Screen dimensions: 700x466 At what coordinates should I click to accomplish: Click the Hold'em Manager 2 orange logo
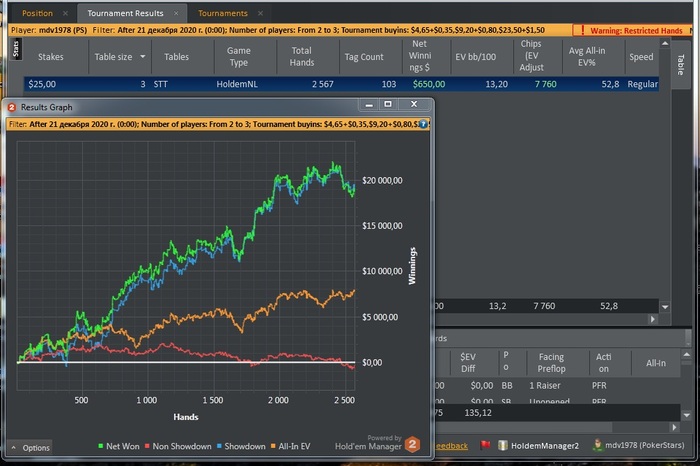pos(412,444)
